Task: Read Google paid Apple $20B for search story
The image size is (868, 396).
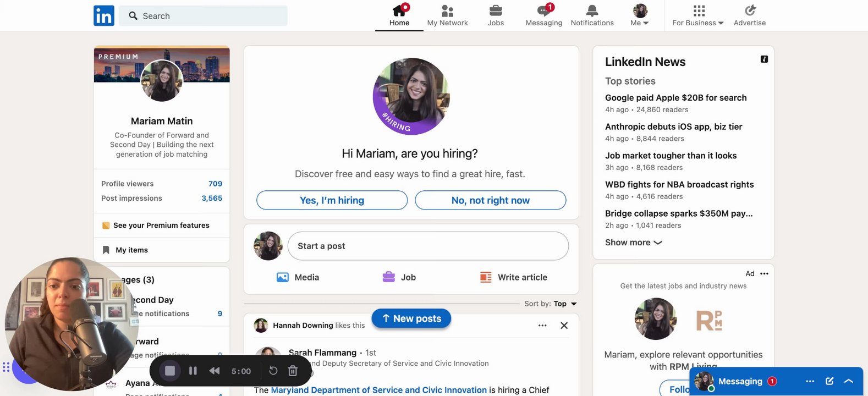Action: click(676, 98)
